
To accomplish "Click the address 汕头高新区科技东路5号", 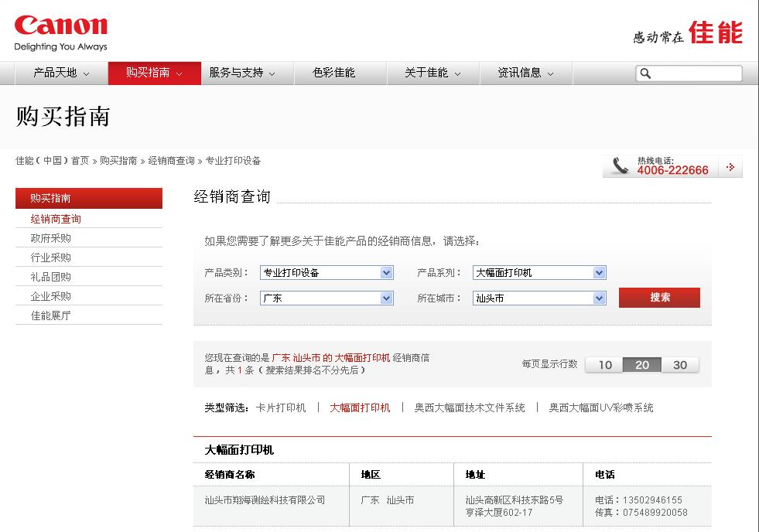I will click(x=514, y=500).
